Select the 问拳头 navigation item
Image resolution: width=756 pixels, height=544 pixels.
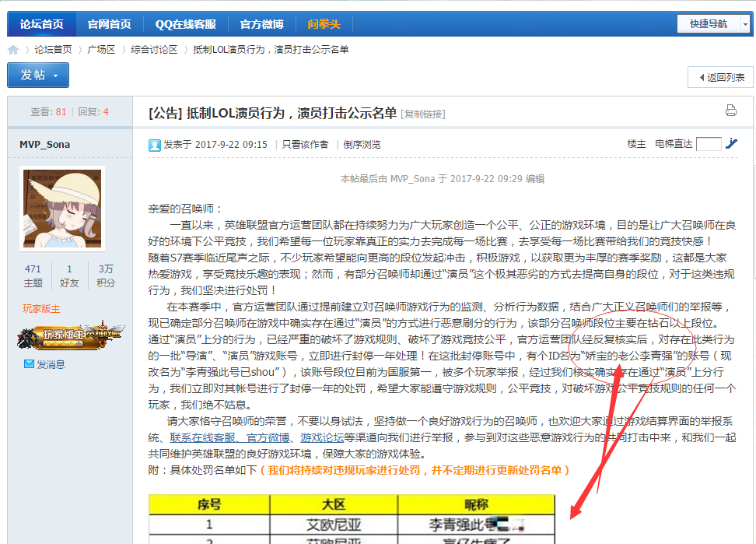[324, 24]
